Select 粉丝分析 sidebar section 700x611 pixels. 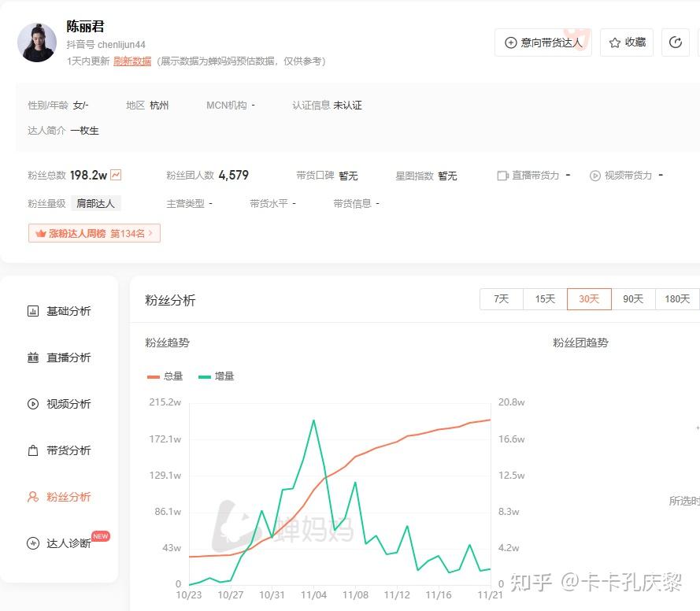pos(59,497)
